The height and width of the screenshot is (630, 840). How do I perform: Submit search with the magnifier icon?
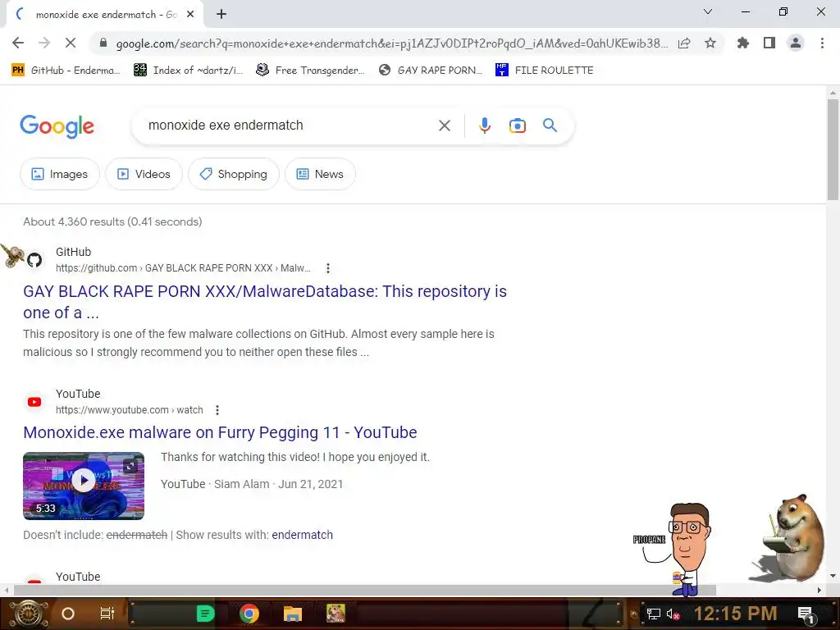click(550, 126)
